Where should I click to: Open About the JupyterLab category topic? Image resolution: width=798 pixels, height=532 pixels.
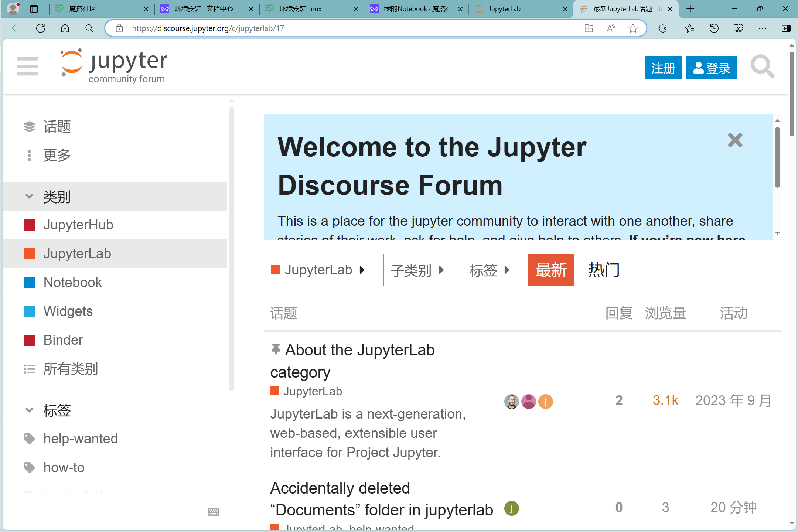coord(352,361)
